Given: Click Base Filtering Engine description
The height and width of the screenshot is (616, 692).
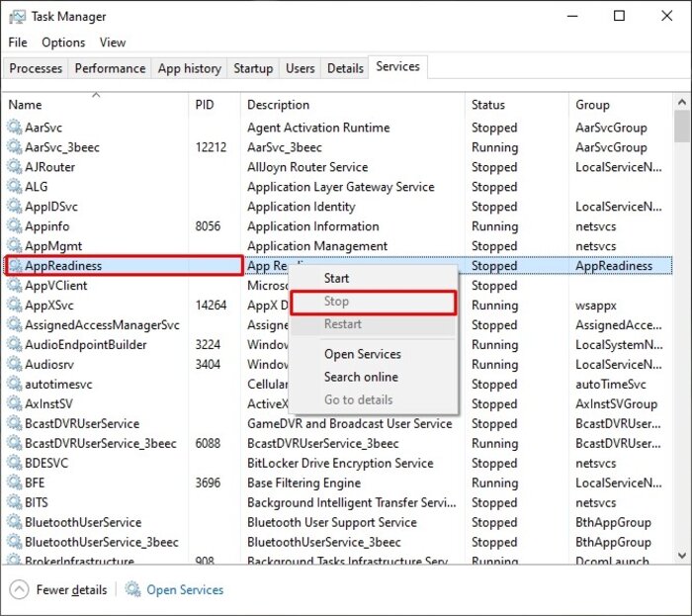Looking at the screenshot, I should pyautogui.click(x=303, y=483).
